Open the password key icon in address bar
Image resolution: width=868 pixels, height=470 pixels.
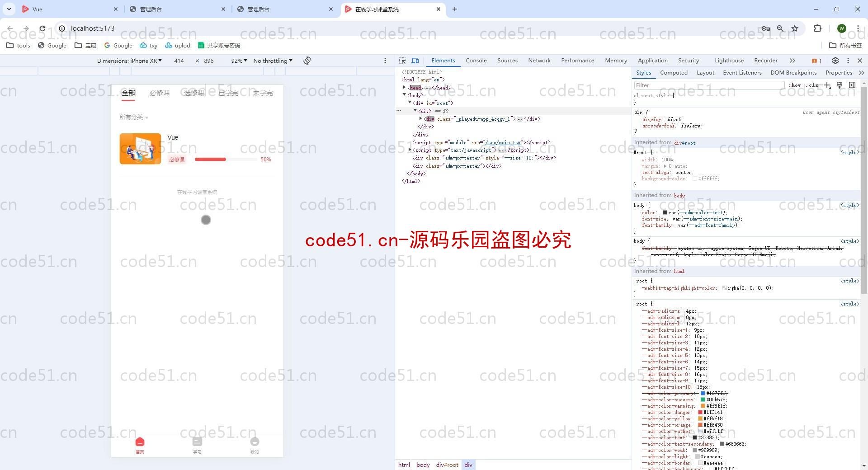[x=765, y=28]
